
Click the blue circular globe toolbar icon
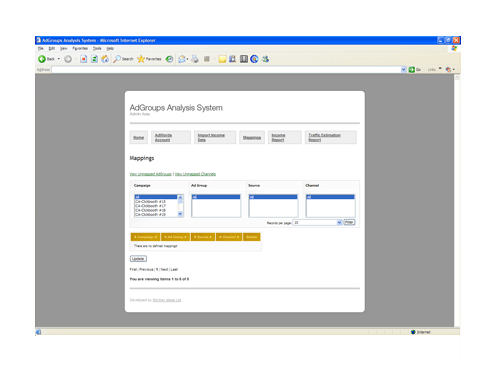pos(254,59)
